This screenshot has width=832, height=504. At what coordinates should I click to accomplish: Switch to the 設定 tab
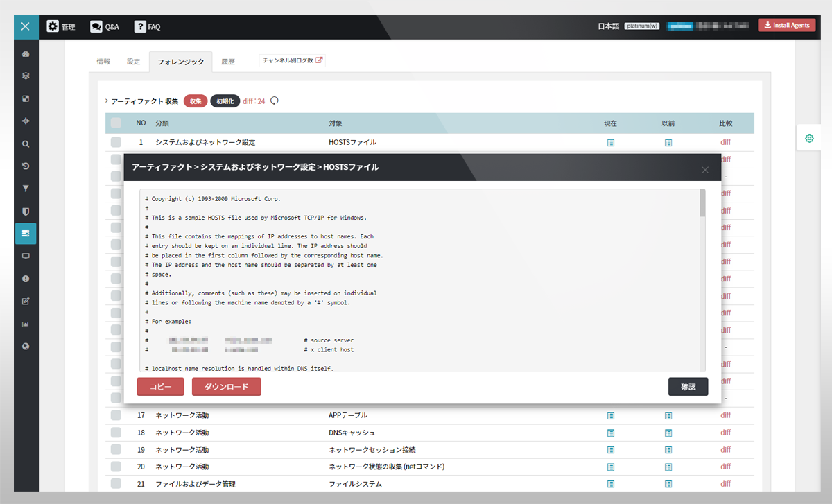(x=133, y=62)
